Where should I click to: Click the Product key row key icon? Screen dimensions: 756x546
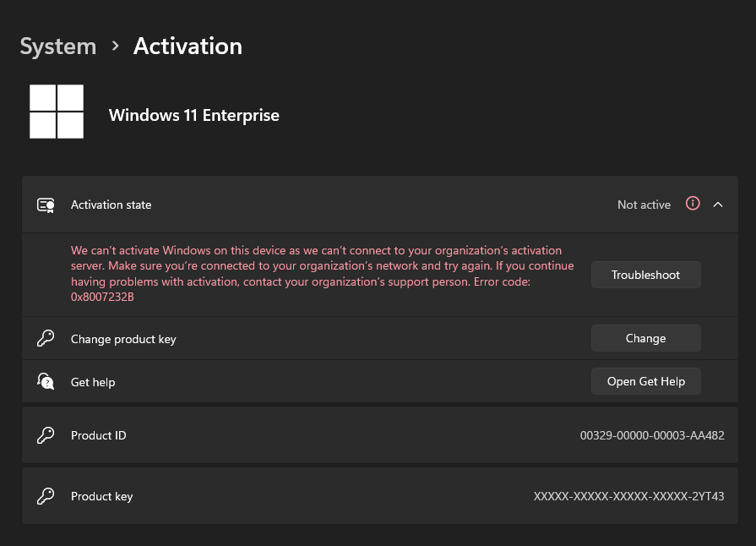[46, 496]
